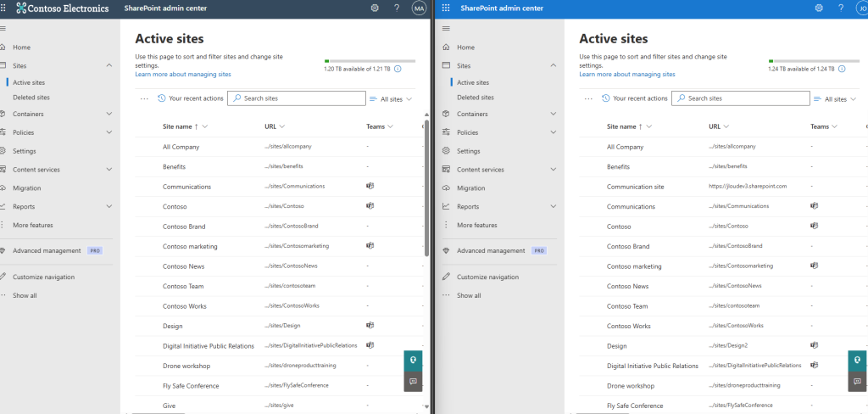Click Home icon in right window nav
868x414 pixels.
[446, 48]
